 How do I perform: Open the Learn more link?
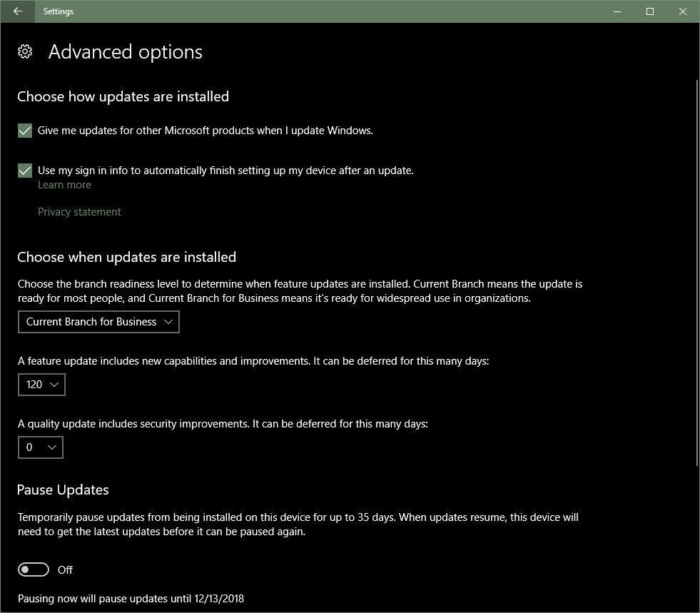[x=64, y=185]
